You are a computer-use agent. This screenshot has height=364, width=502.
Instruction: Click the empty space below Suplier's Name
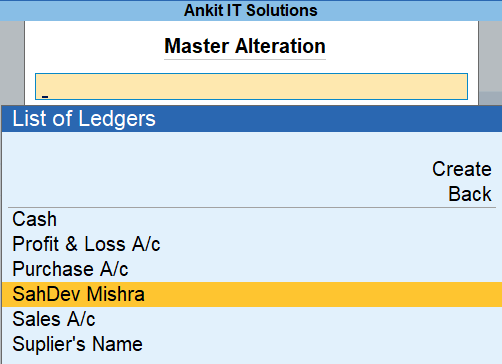tap(252, 360)
